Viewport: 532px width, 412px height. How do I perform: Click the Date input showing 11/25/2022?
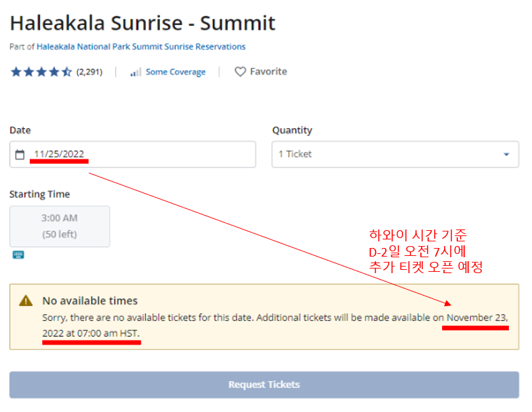(133, 154)
